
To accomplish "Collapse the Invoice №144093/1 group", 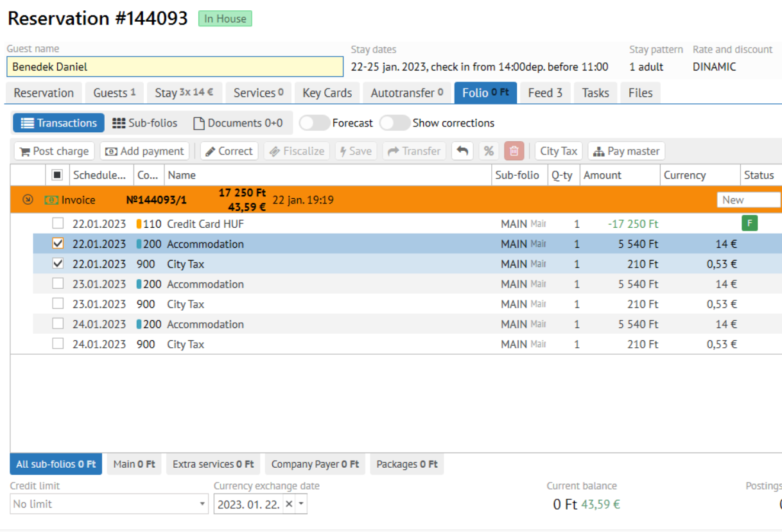I will pyautogui.click(x=28, y=200).
